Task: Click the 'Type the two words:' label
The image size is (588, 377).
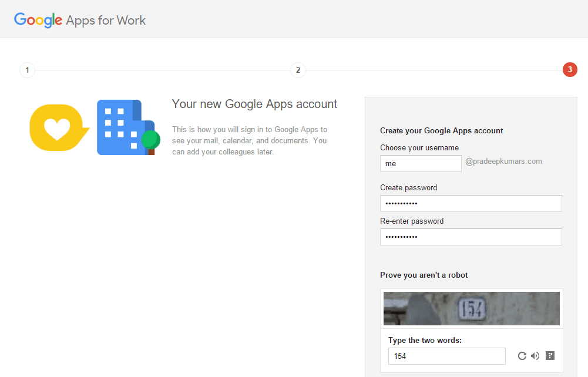Action: click(425, 340)
